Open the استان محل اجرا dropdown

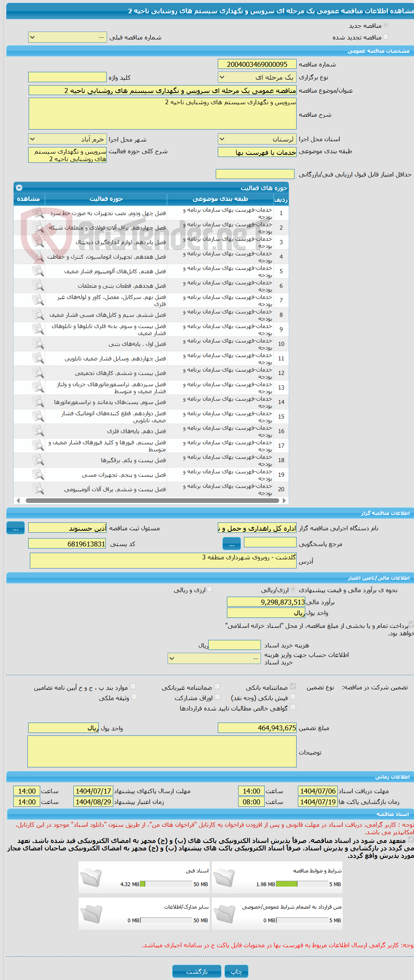257,139
